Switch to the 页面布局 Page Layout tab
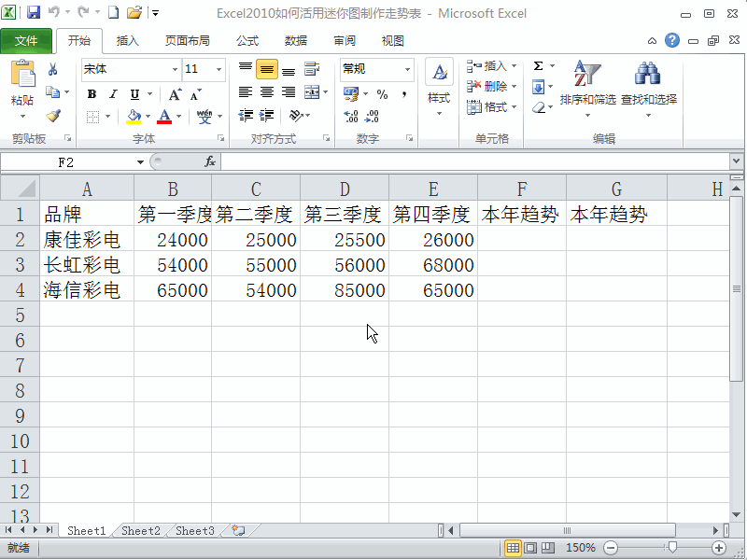 tap(188, 41)
